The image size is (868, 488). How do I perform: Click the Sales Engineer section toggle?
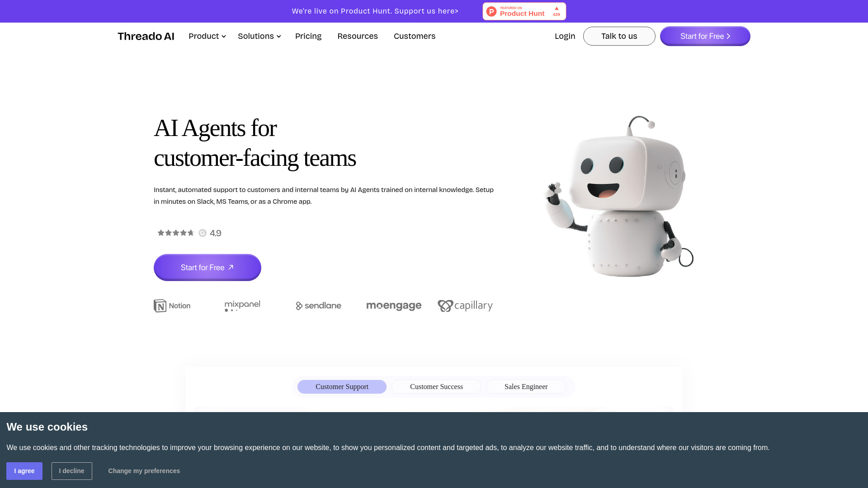526,387
